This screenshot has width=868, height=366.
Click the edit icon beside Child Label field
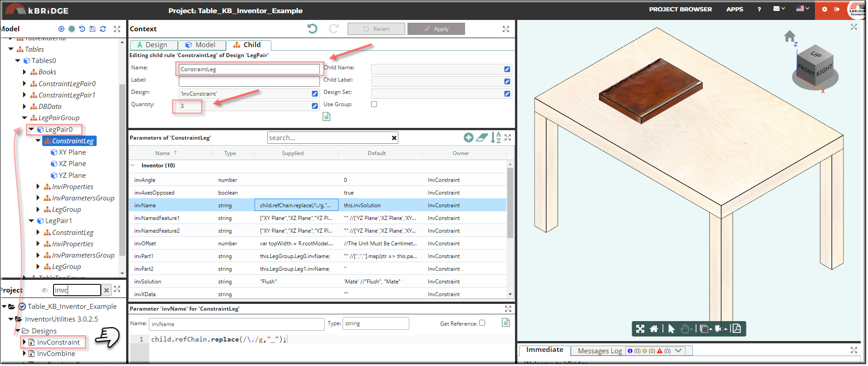pyautogui.click(x=507, y=82)
